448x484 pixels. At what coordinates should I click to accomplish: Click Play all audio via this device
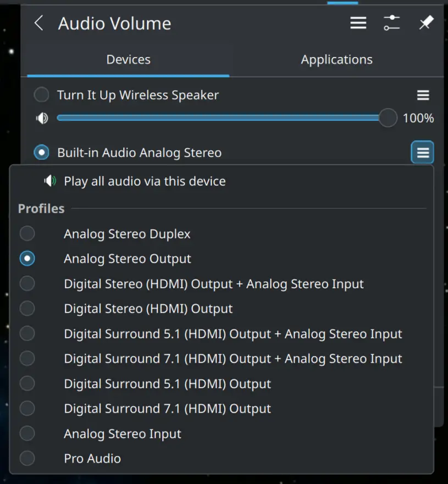(x=145, y=181)
